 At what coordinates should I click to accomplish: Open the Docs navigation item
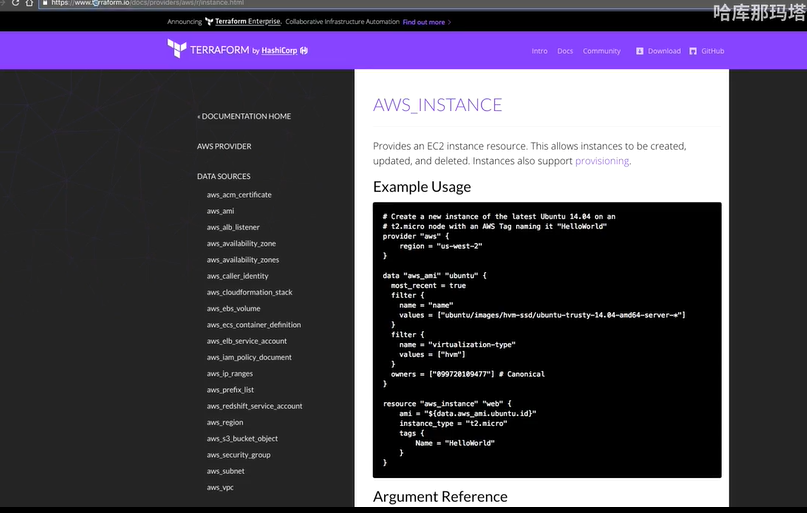565,51
